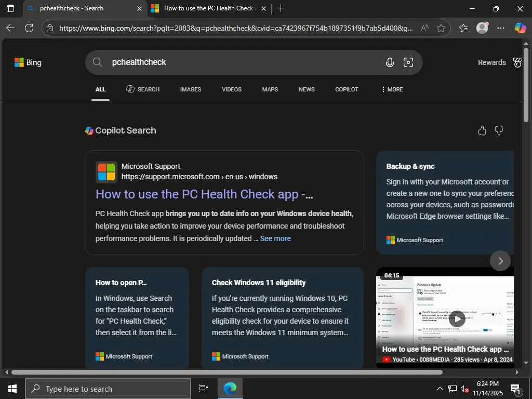Open the Rewards trophy icon
Viewport: 532px width, 399px height.
(x=517, y=62)
